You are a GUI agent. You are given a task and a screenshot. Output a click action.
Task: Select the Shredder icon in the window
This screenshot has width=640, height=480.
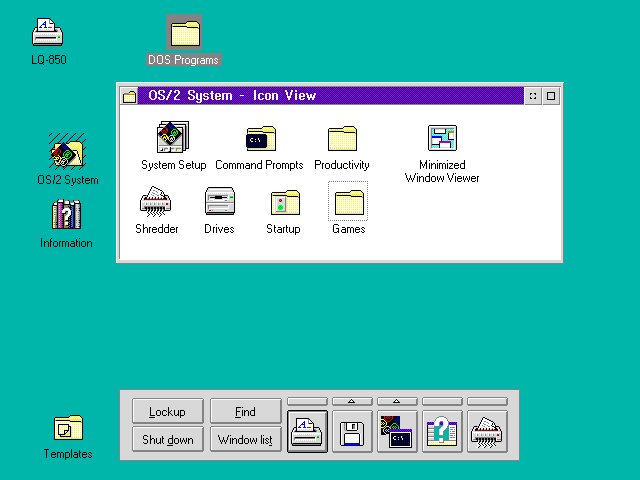[155, 201]
